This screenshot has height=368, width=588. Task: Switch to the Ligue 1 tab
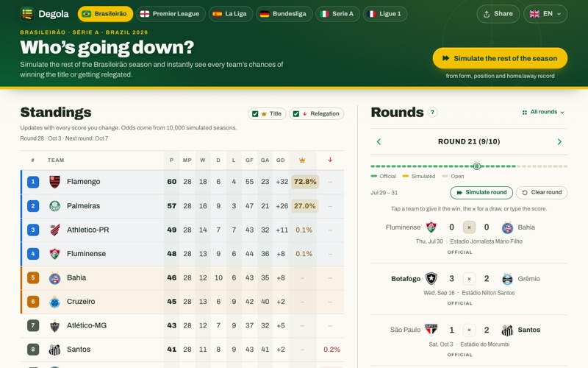[385, 14]
